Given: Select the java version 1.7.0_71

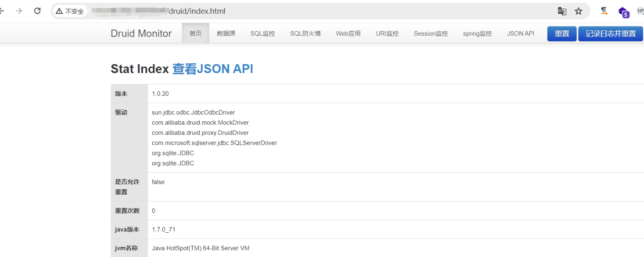Looking at the screenshot, I should (x=164, y=230).
